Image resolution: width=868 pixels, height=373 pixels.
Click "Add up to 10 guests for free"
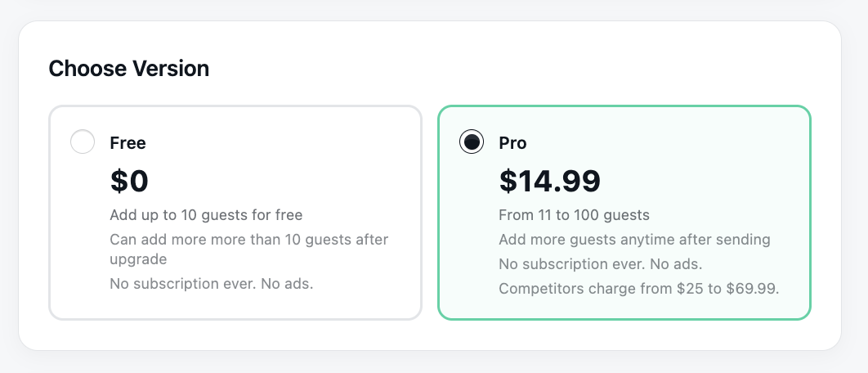coord(206,216)
